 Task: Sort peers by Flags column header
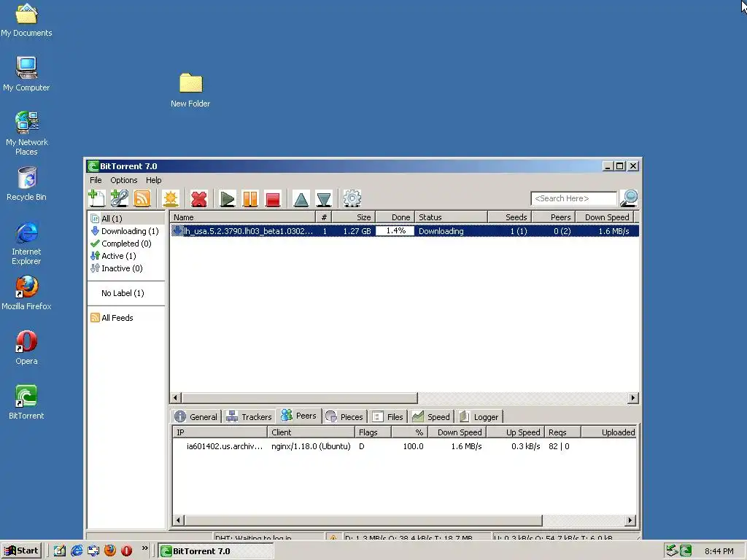pyautogui.click(x=373, y=432)
